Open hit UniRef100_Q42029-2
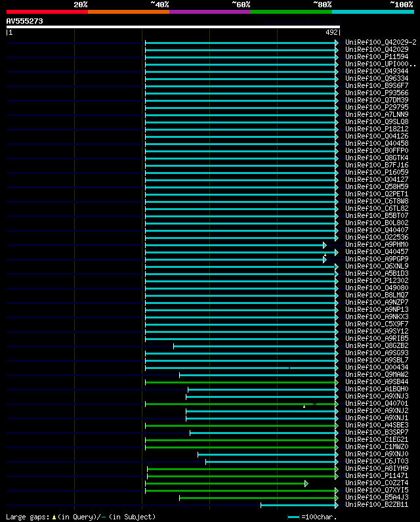 coord(381,42)
